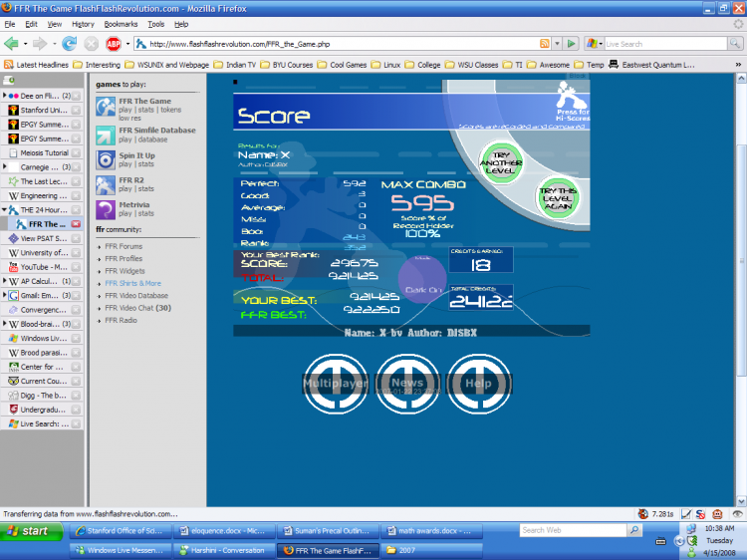Click Try Another Level button
The width and height of the screenshot is (747, 560).
501,162
